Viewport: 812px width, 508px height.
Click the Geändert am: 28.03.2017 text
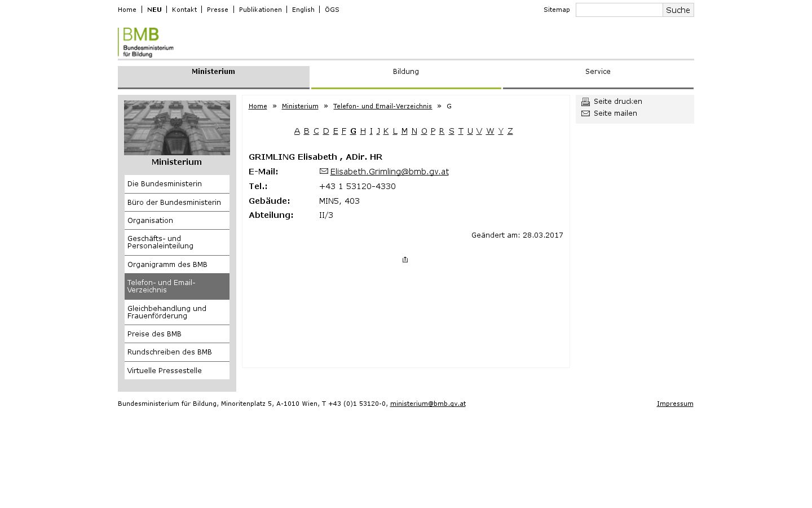[517, 235]
